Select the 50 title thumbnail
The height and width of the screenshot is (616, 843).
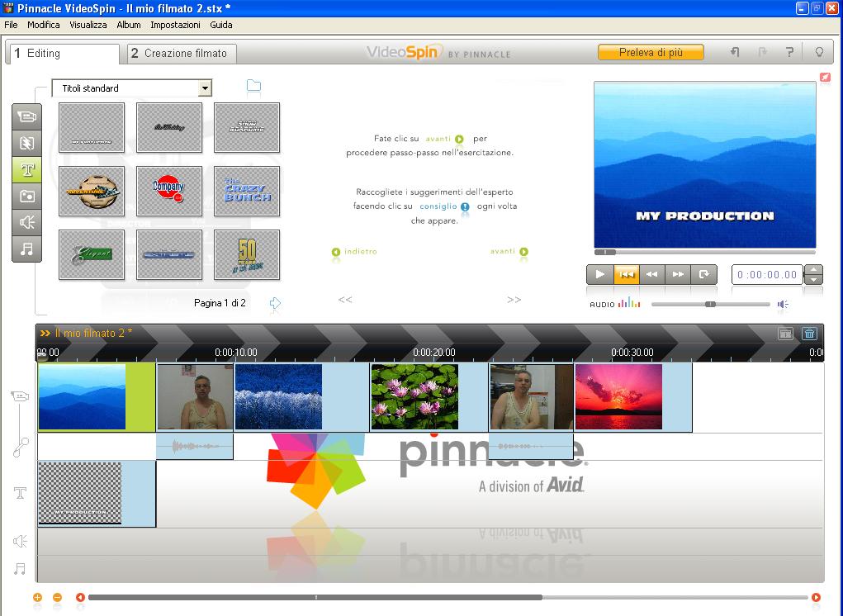click(x=247, y=255)
